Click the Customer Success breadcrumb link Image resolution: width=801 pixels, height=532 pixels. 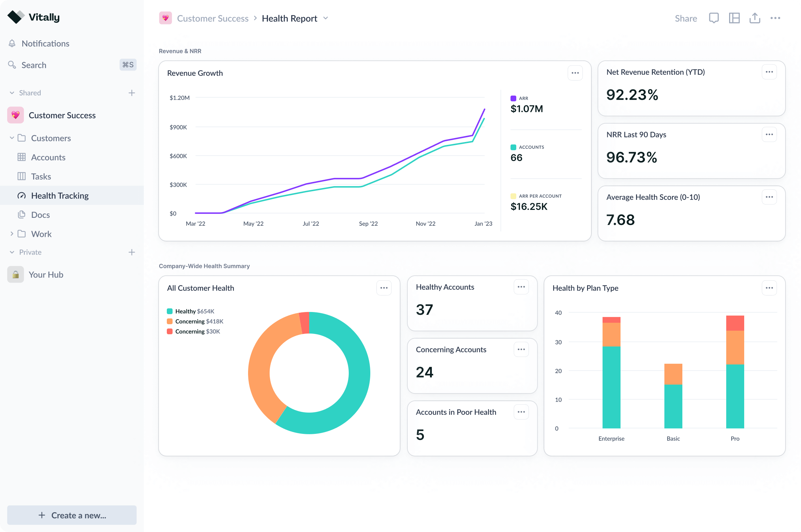click(x=212, y=18)
